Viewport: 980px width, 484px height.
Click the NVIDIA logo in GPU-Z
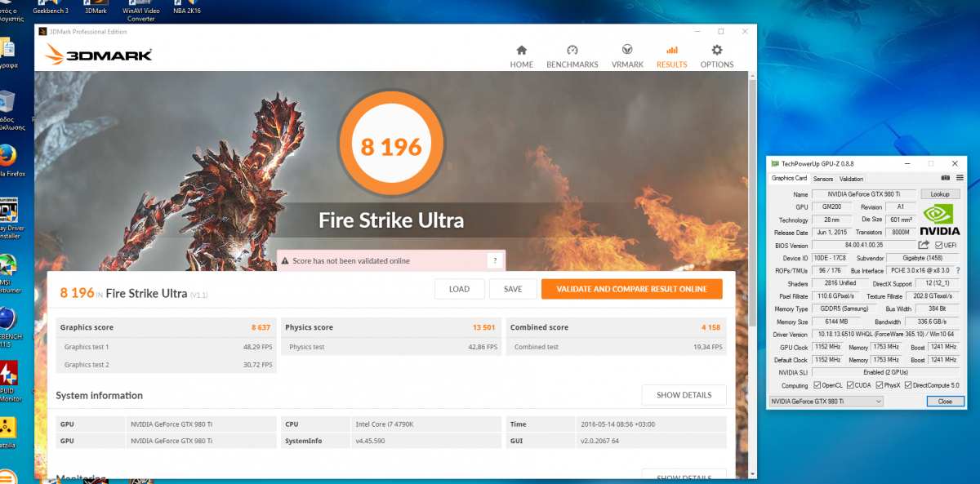939,219
